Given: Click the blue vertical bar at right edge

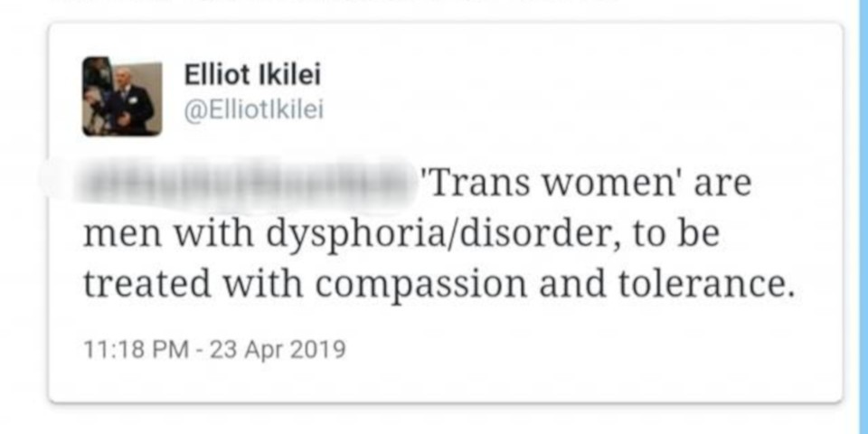Looking at the screenshot, I should tap(863, 217).
